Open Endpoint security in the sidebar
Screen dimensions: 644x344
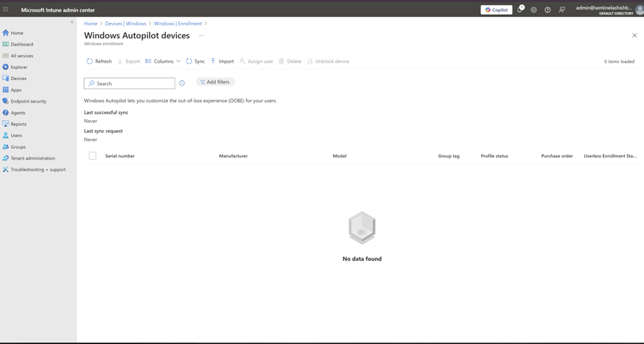tap(28, 101)
